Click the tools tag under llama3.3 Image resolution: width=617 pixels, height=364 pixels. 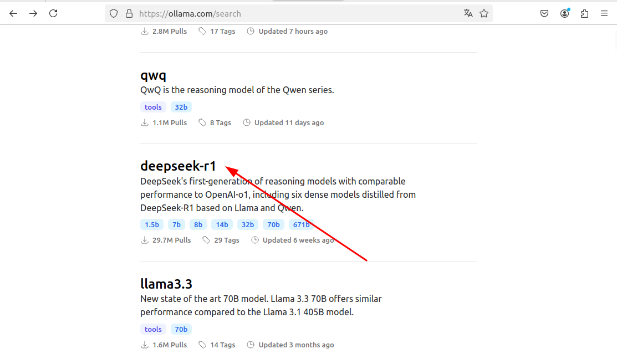coord(153,329)
